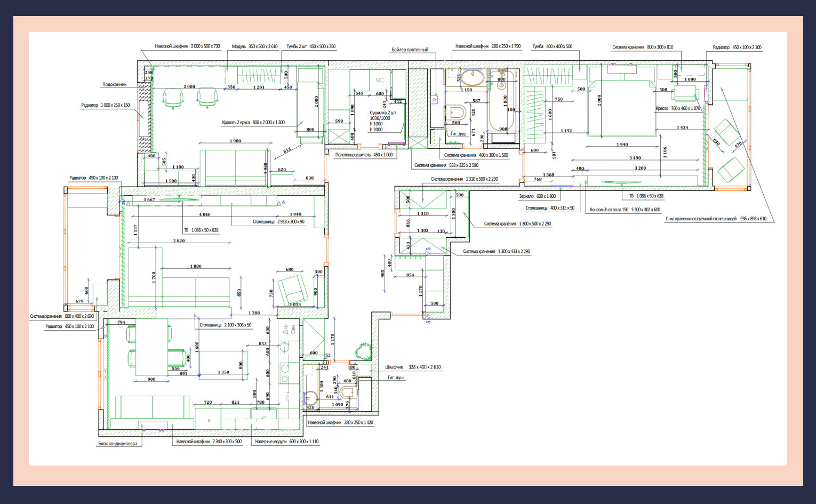
Task: Click label 'Навесной шкафчик 280 x 250 x 1 420'
Action: [340, 422]
